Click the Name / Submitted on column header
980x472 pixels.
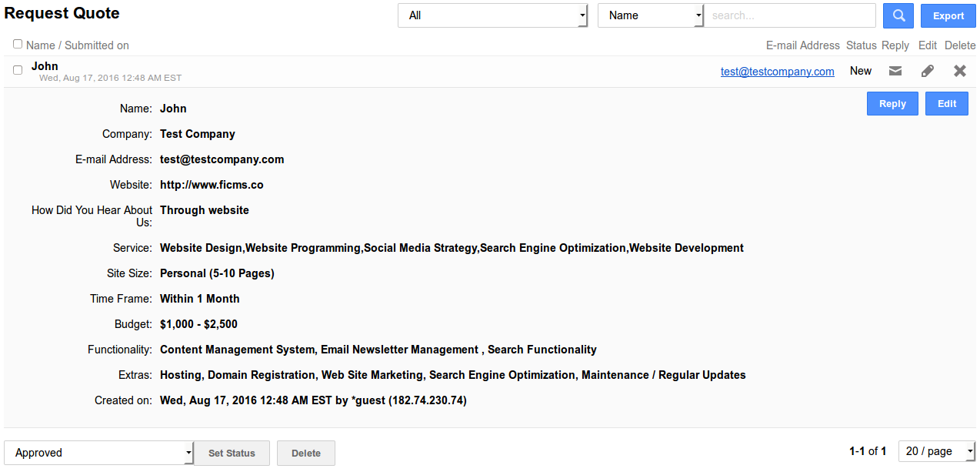coord(78,45)
